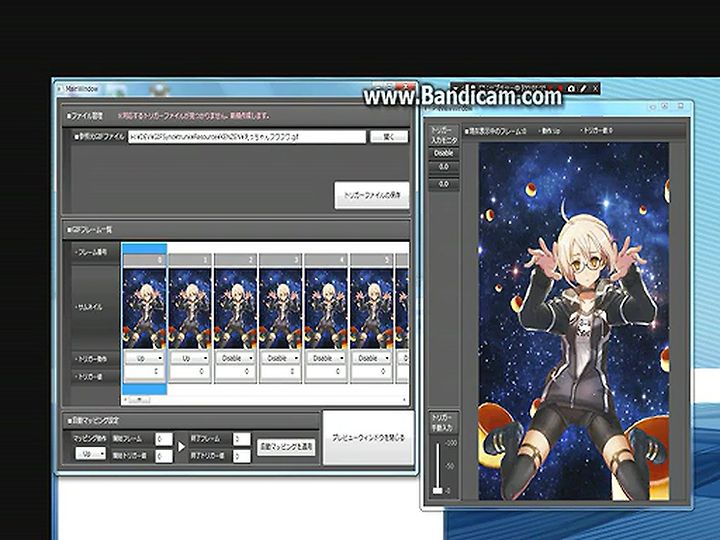Click the frame number 0 header
720x540 pixels.
[x=145, y=260]
